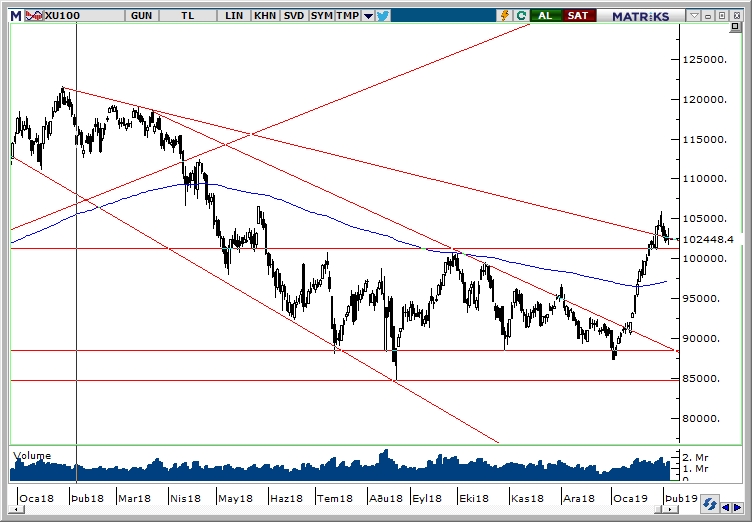Click the Haz18 date label

click(286, 498)
